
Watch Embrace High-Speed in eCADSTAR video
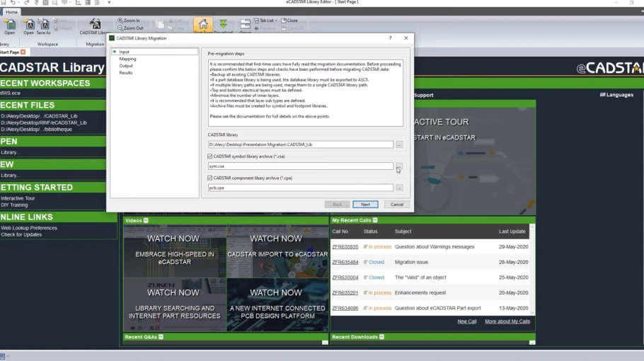[x=175, y=251]
